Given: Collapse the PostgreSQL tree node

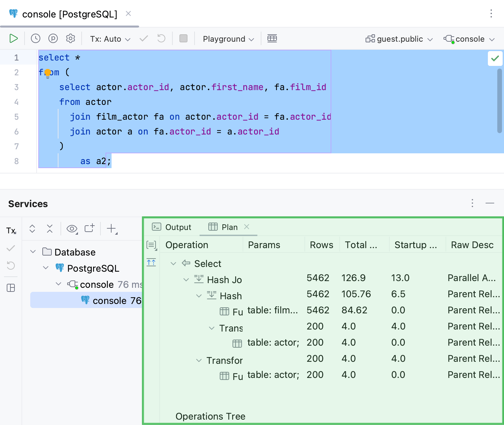Looking at the screenshot, I should (x=46, y=268).
